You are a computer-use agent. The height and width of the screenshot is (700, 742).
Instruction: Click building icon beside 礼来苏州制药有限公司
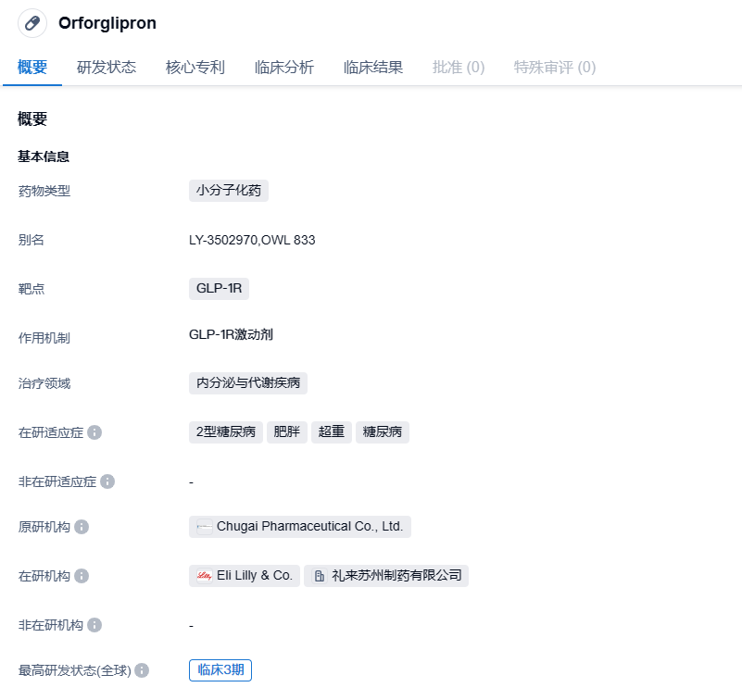click(319, 576)
